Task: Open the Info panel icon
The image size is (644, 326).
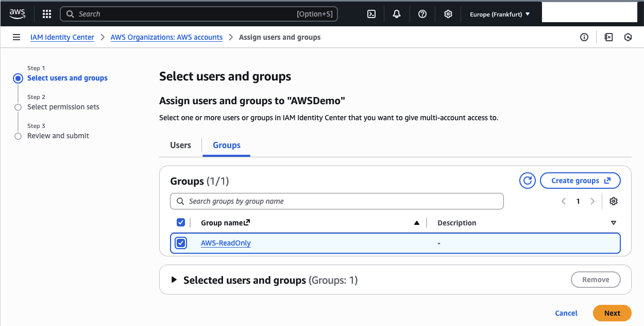Action: tap(584, 37)
